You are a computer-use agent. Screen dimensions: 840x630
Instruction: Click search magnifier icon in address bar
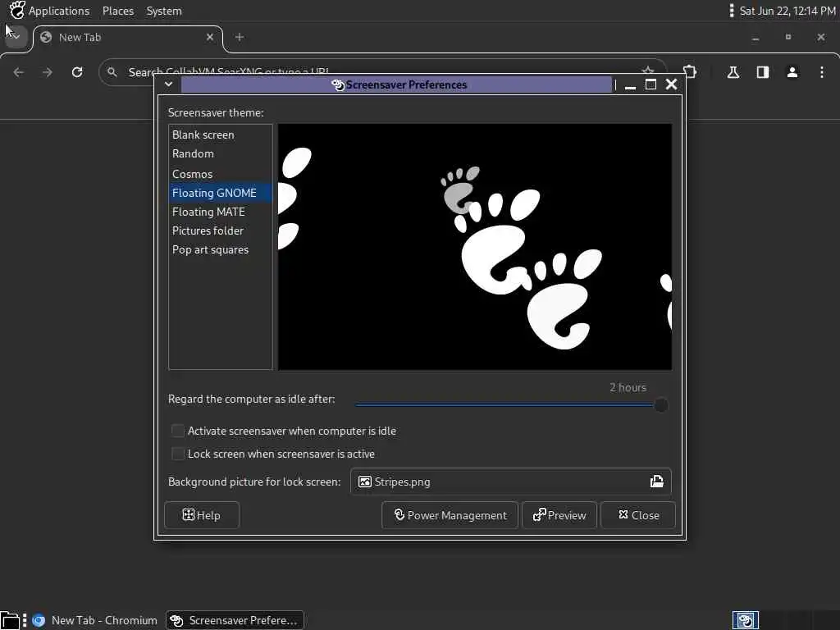click(112, 72)
